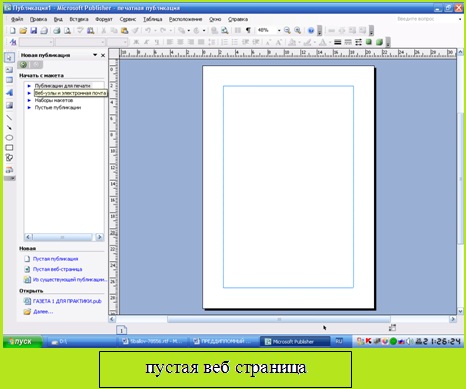Open Help with the blue question icon
Screen dimensions: 466x389
[x=311, y=31]
